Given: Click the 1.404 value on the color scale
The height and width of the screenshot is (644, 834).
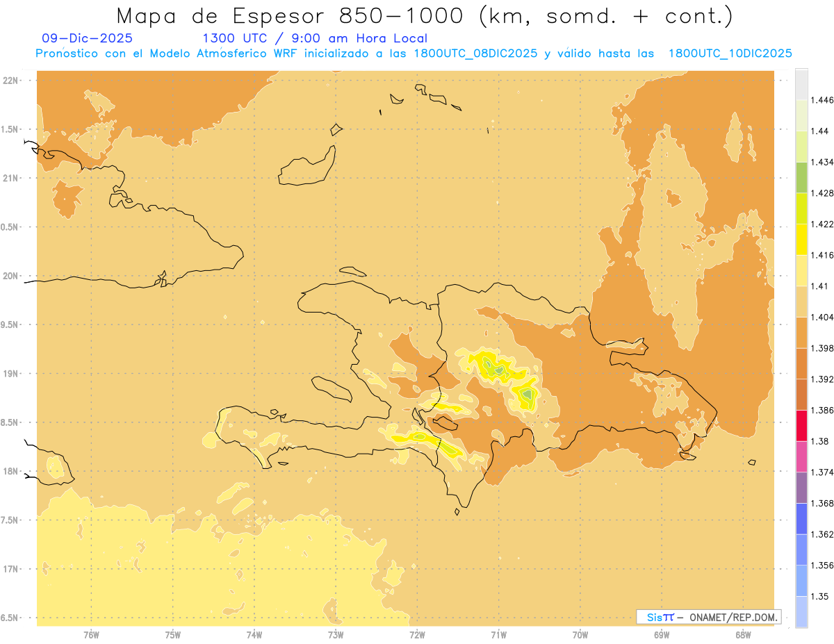Looking at the screenshot, I should pyautogui.click(x=821, y=317).
